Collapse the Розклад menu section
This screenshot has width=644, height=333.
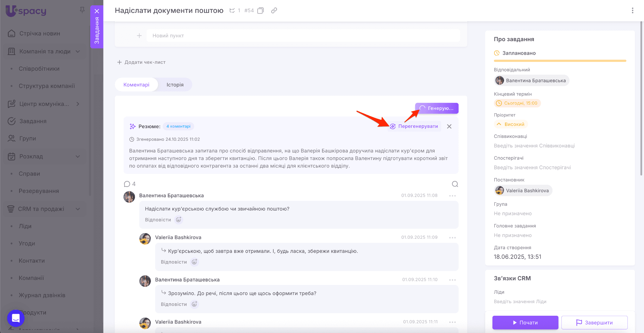(x=78, y=156)
